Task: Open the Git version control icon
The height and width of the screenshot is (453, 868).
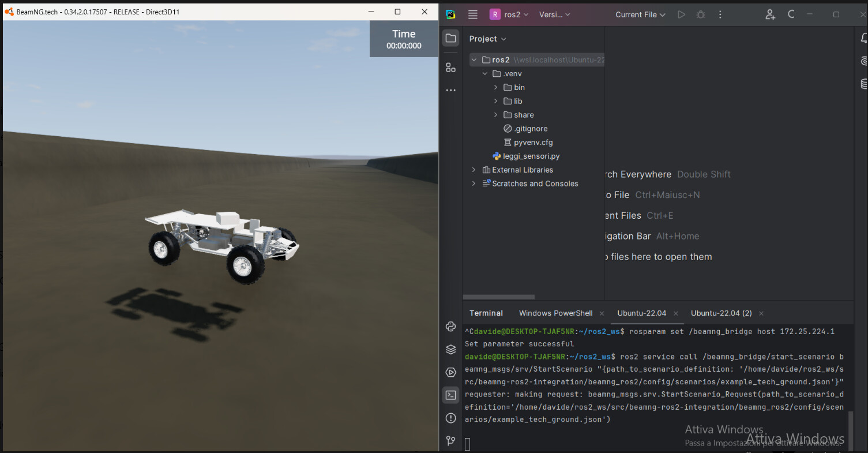Action: (451, 441)
